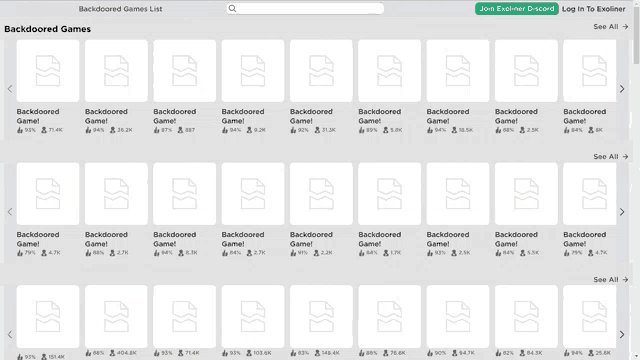Open game thumbnail with 5.5K players
The width and height of the screenshot is (640, 360).
click(x=526, y=194)
